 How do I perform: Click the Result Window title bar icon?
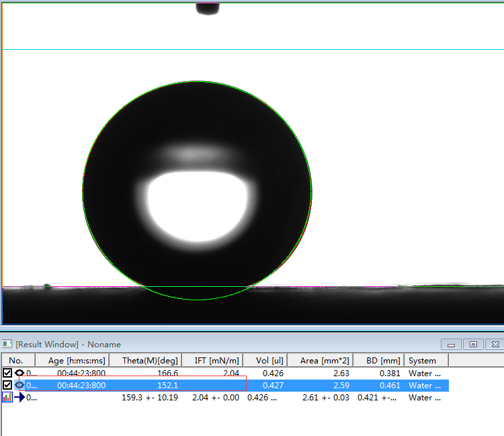coord(7,344)
